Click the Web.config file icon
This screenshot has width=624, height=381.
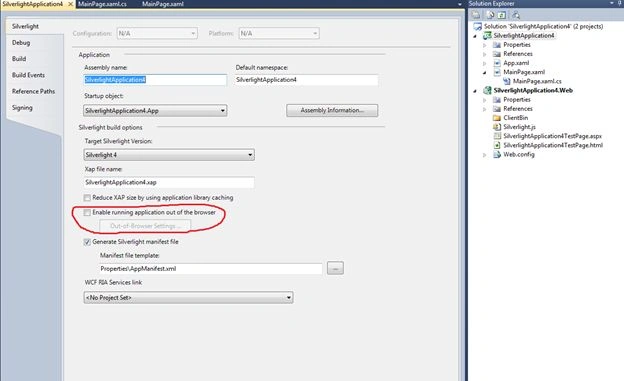(x=497, y=154)
